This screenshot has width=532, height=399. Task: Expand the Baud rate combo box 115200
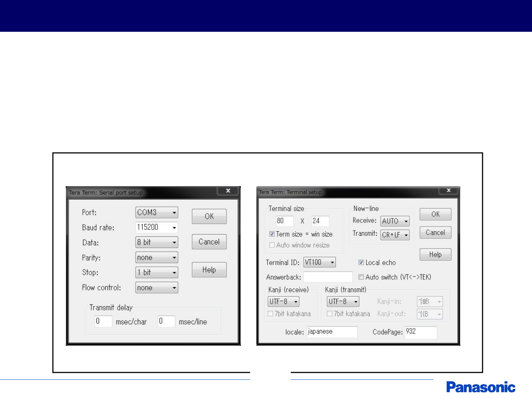tap(157, 227)
